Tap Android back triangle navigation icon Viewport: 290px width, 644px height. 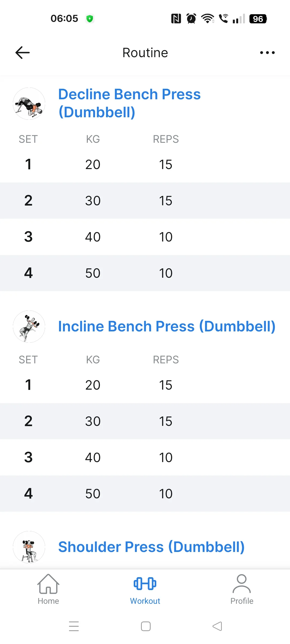point(217,626)
